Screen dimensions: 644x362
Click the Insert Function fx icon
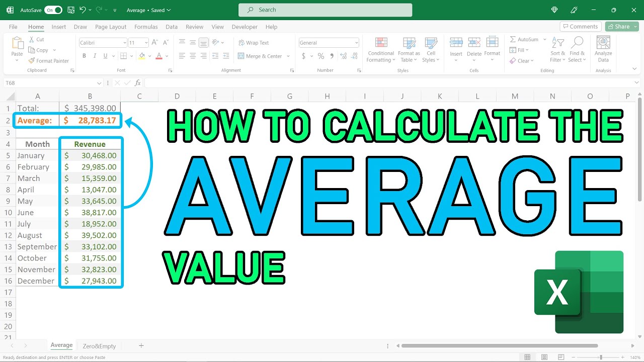(137, 83)
